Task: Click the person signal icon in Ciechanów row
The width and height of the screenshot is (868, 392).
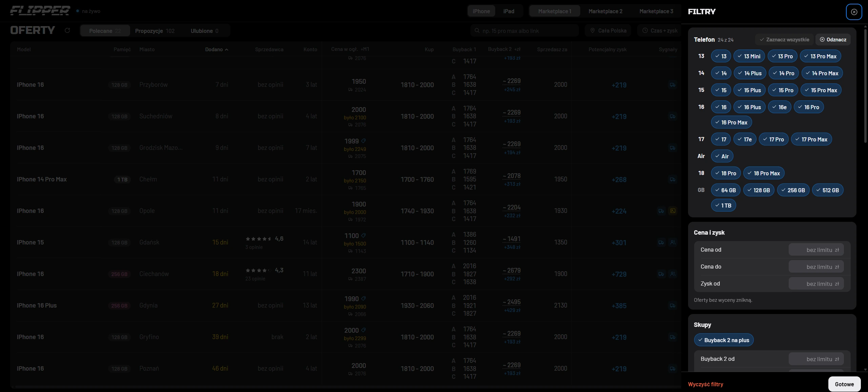Action: pos(673,274)
